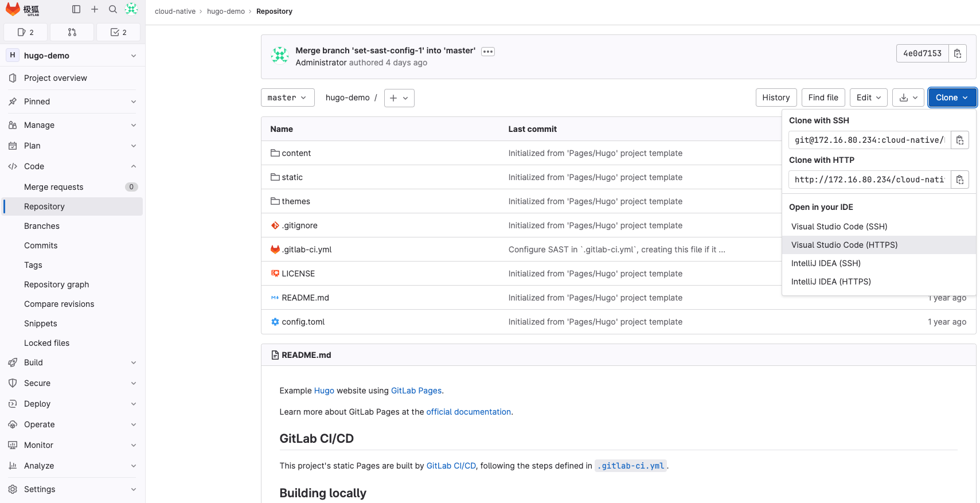This screenshot has width=980, height=503.
Task: Open Branches in the sidebar
Action: tap(72, 226)
